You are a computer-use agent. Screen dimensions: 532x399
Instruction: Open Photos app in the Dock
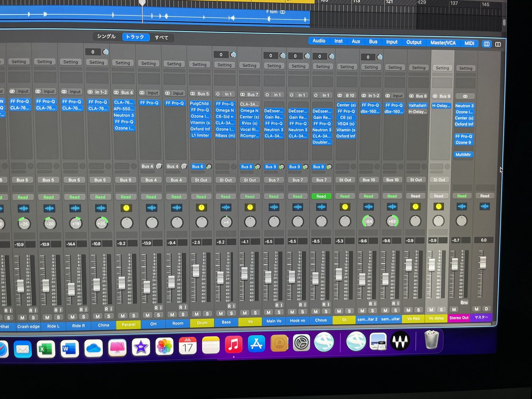pos(164,346)
